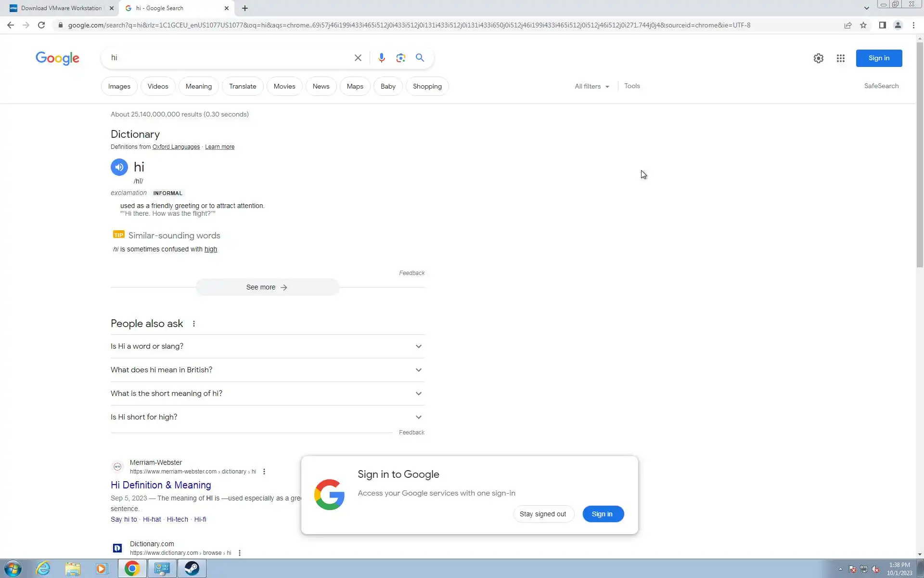Start a voice search with the microphone
This screenshot has height=578, width=924.
click(381, 58)
